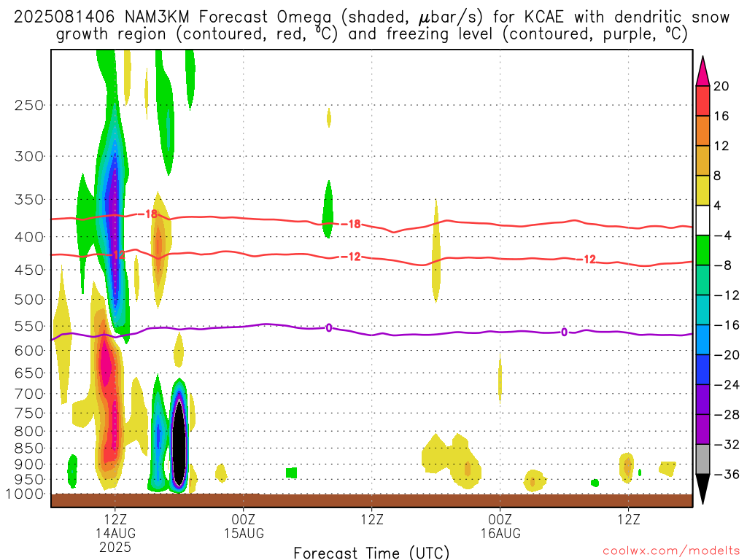Select the 500 pressure level label

[x=29, y=300]
